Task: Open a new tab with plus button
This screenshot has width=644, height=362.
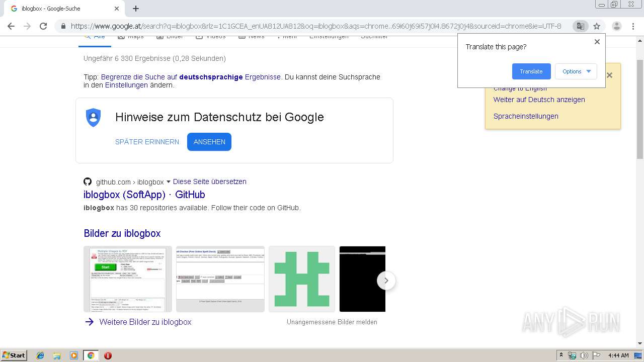Action: [136, 9]
